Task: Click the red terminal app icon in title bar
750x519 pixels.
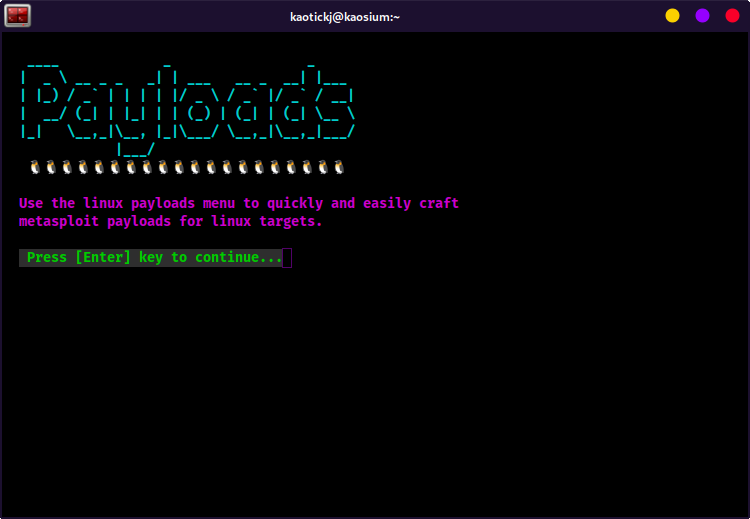Action: tap(18, 15)
